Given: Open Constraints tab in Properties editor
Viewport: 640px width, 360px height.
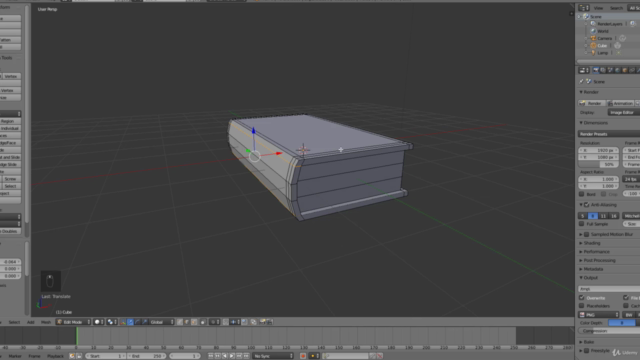Looking at the screenshot, I should 632,71.
